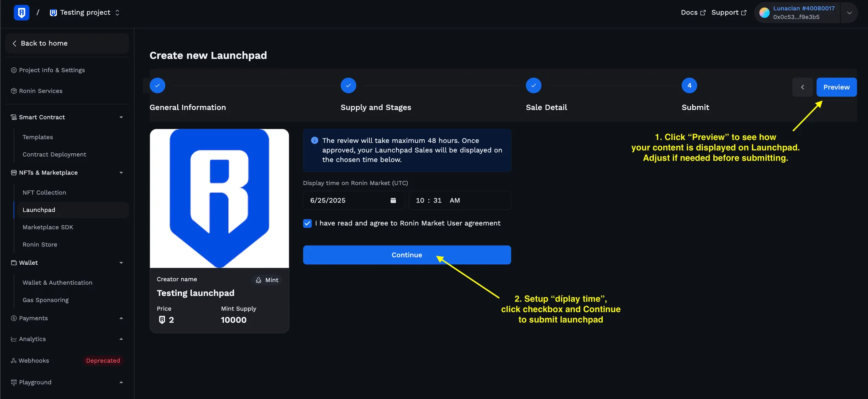Open Gas Sponsoring
Image resolution: width=868 pixels, height=399 pixels.
pyautogui.click(x=45, y=300)
